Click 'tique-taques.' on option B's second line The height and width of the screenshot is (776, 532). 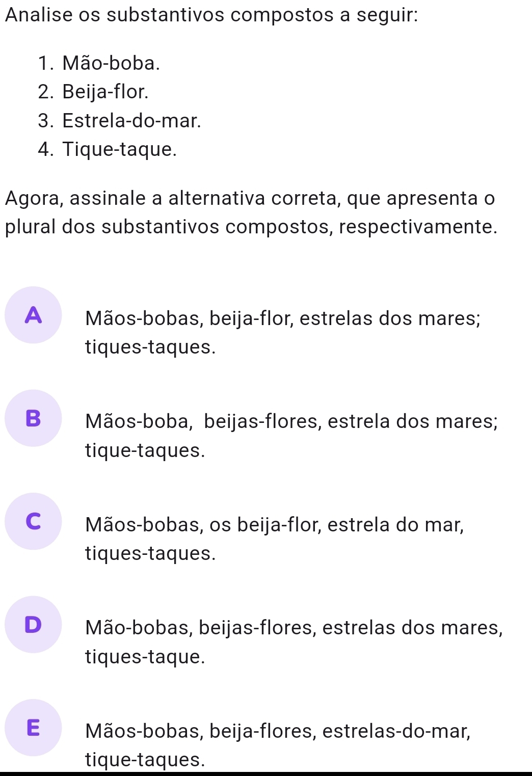145,450
